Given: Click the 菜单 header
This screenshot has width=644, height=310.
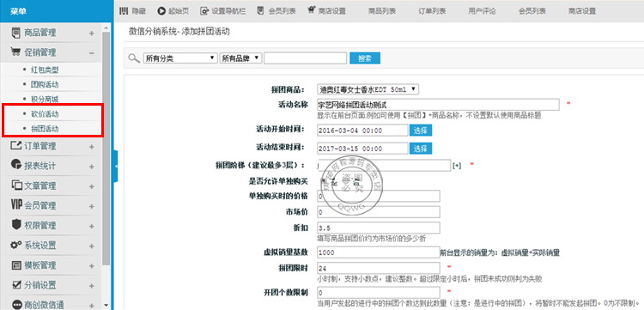Looking at the screenshot, I should 18,11.
